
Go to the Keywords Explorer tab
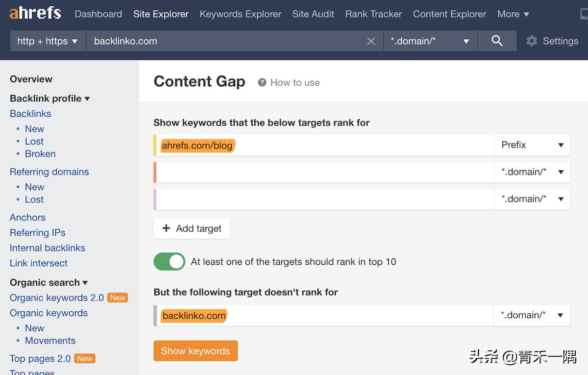pyautogui.click(x=240, y=14)
